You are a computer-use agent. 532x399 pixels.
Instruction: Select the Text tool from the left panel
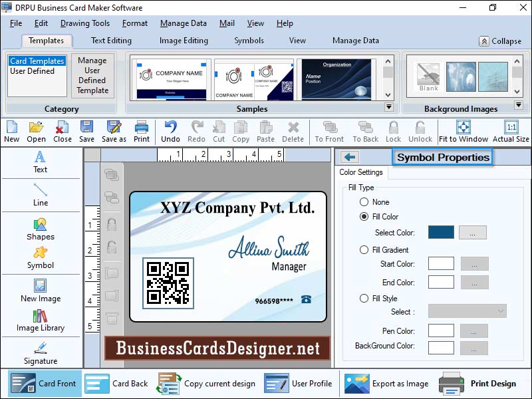tap(40, 164)
